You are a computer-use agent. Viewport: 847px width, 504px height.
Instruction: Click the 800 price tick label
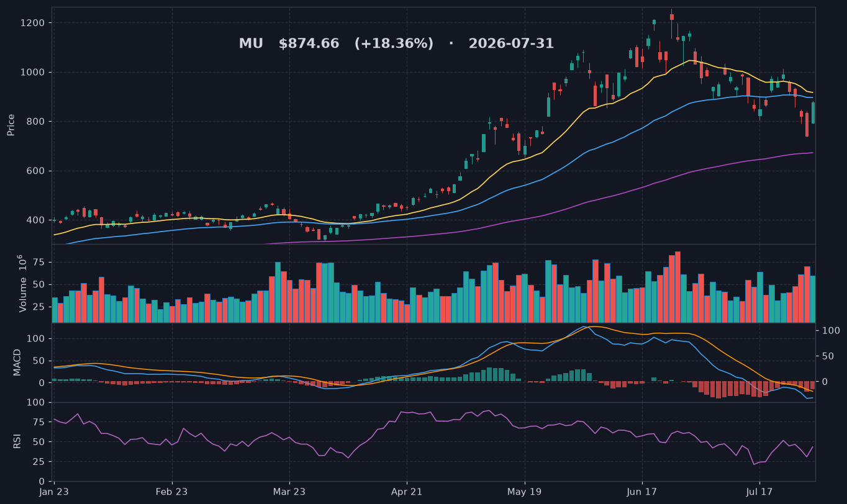pos(35,122)
